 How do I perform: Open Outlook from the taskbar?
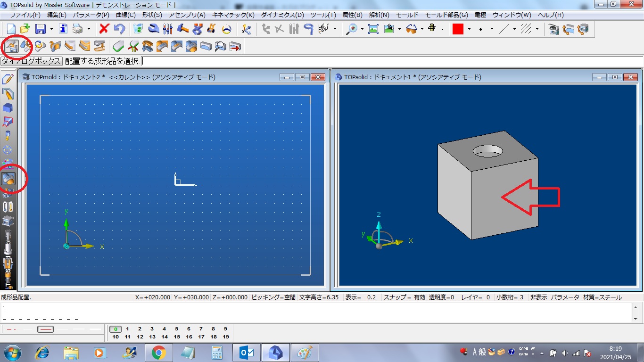[247, 353]
